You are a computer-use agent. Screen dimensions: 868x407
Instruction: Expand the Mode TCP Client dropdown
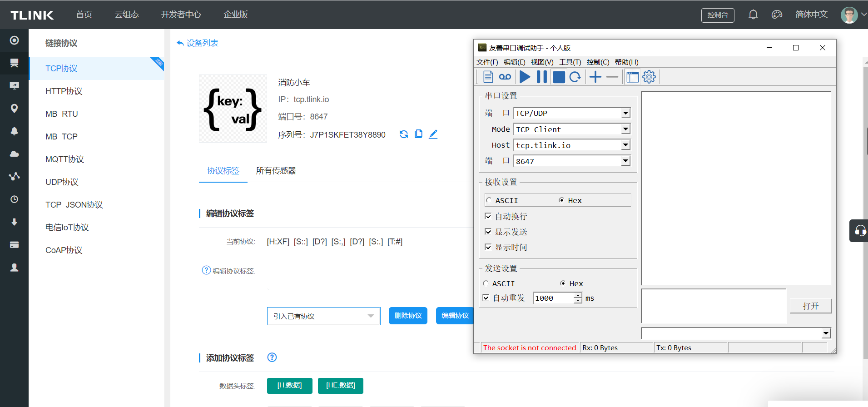(626, 129)
